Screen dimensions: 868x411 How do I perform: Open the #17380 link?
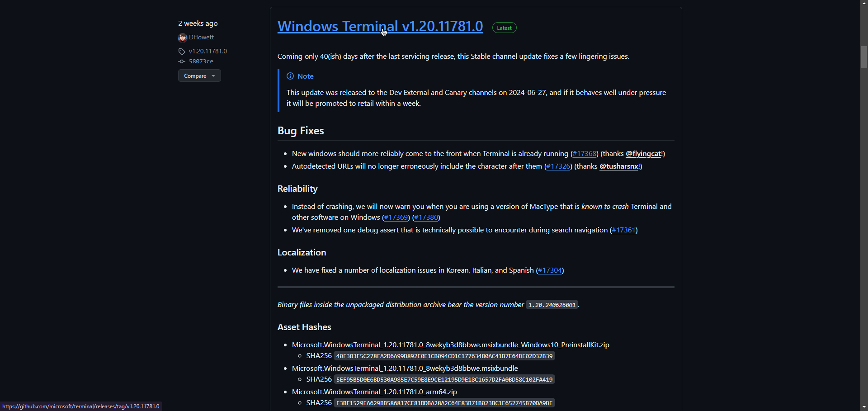tap(426, 217)
